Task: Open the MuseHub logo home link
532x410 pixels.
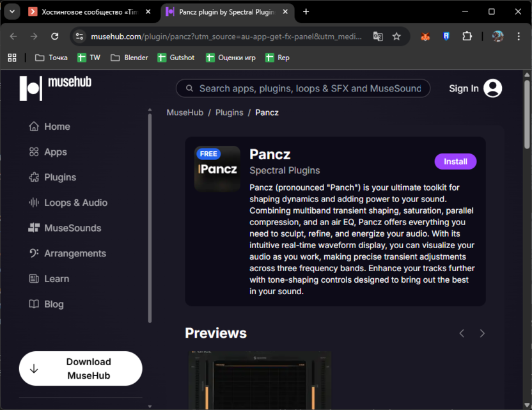Action: coord(55,88)
